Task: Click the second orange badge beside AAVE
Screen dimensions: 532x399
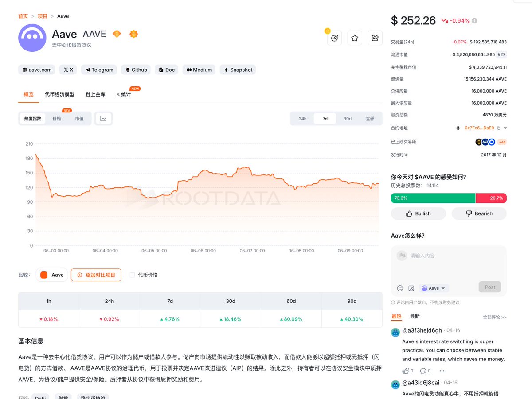Action: (133, 34)
